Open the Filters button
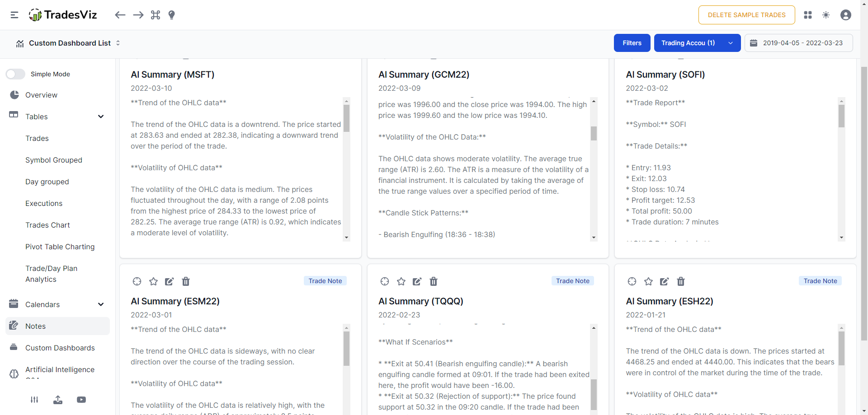 [632, 43]
